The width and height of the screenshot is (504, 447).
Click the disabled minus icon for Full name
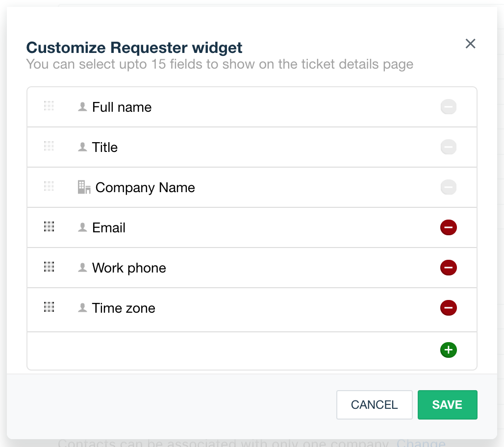pyautogui.click(x=448, y=107)
